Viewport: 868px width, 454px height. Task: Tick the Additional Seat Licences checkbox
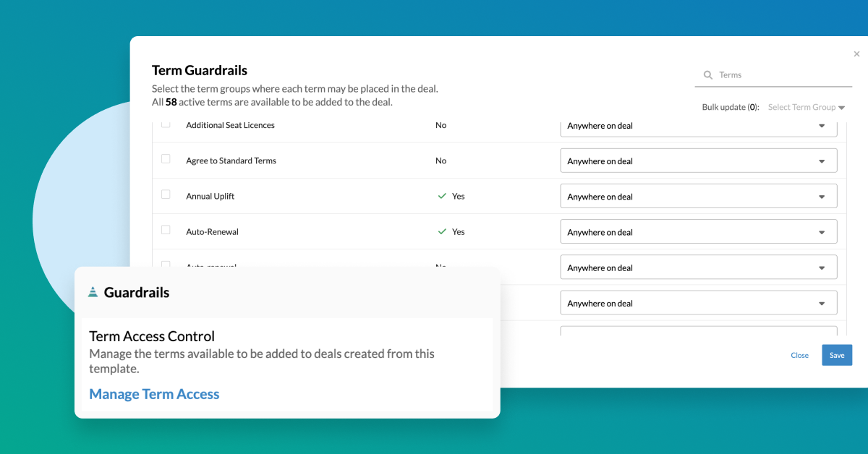[166, 124]
